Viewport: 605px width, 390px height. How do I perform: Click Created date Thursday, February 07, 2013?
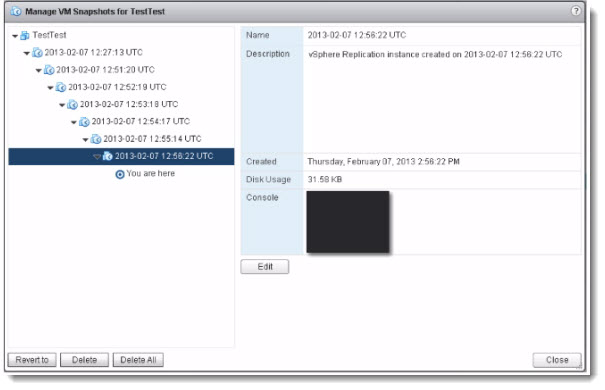coord(383,162)
